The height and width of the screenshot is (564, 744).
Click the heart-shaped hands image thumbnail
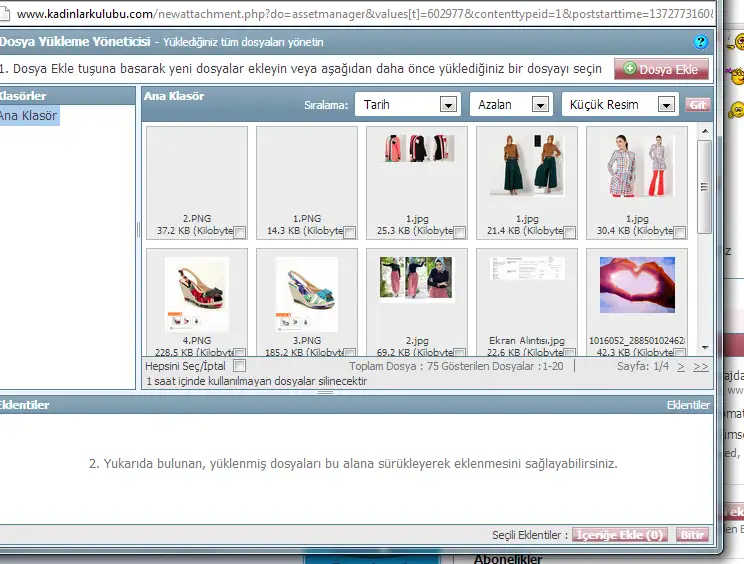[636, 284]
